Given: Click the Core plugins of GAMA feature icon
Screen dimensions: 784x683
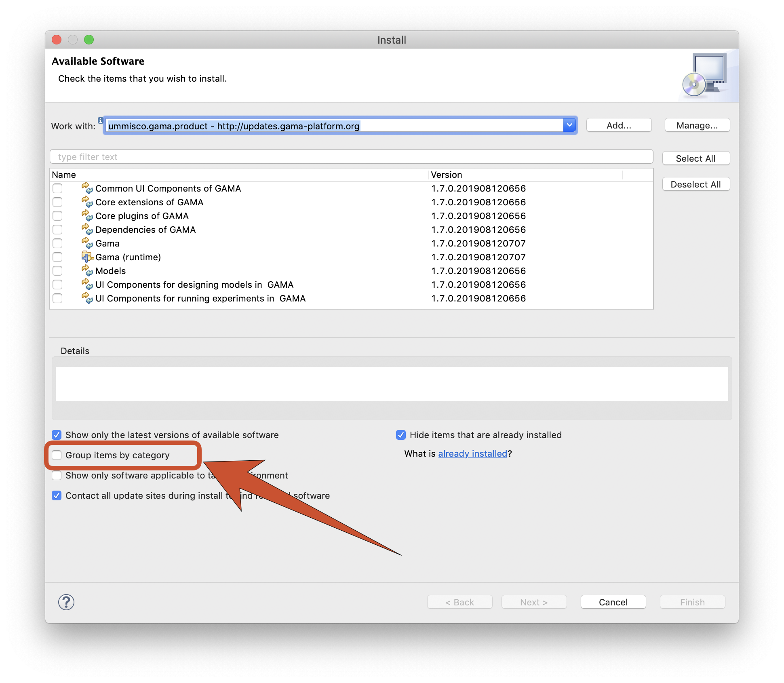Looking at the screenshot, I should click(x=87, y=216).
